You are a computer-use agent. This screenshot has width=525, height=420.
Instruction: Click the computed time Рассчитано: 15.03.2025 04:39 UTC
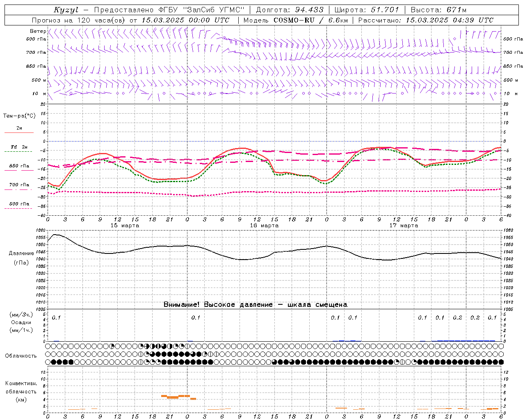pyautogui.click(x=426, y=20)
